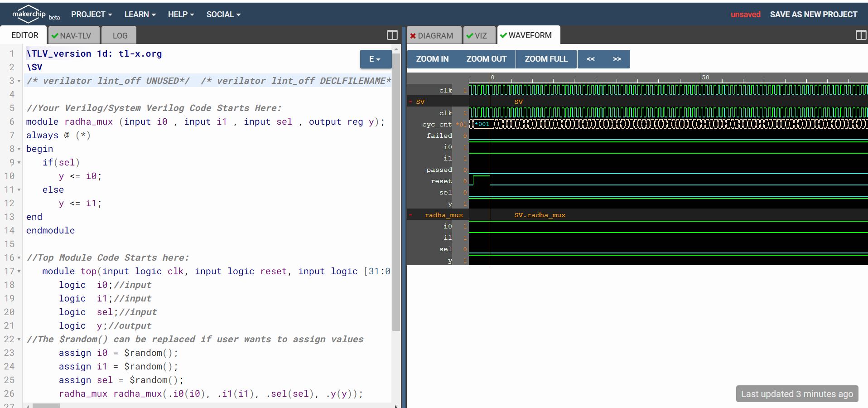Click ZOOM IN on waveform

432,59
